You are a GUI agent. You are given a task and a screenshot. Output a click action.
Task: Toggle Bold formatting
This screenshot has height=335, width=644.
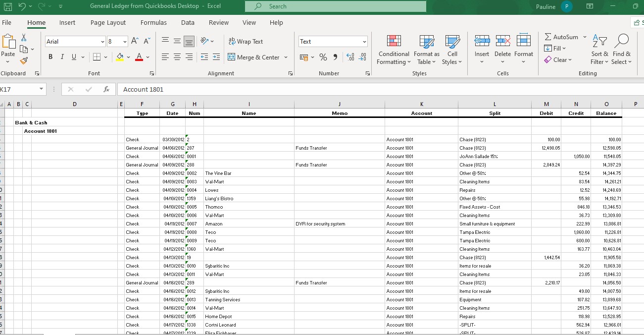click(50, 57)
